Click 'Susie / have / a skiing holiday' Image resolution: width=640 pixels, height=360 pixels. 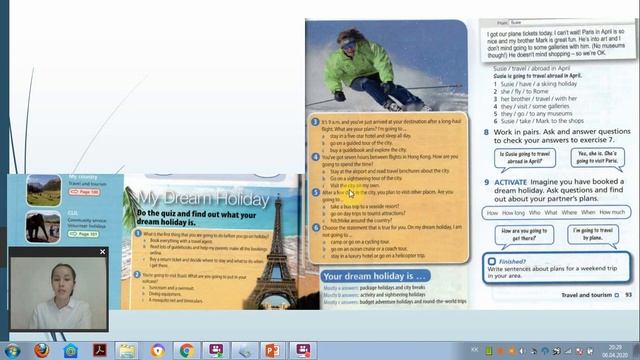(x=539, y=84)
